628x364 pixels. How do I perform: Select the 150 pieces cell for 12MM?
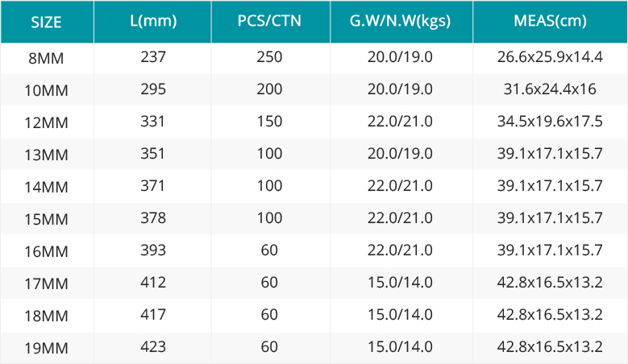click(x=269, y=122)
